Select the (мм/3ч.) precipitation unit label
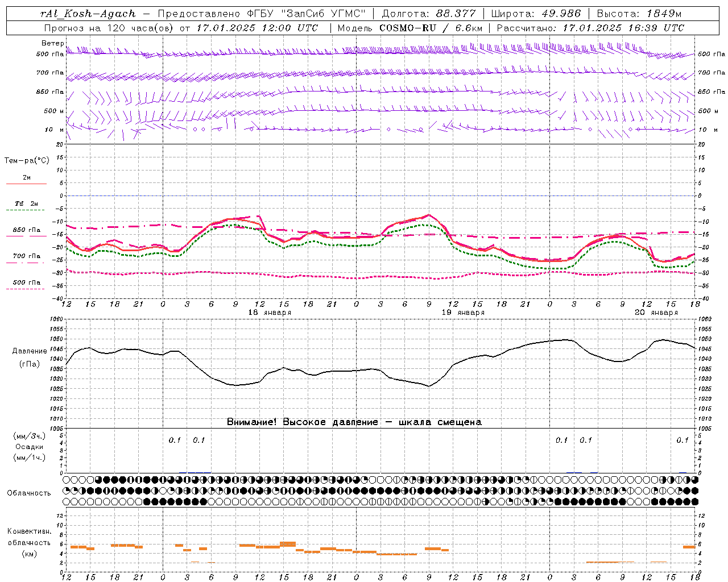 click(30, 436)
